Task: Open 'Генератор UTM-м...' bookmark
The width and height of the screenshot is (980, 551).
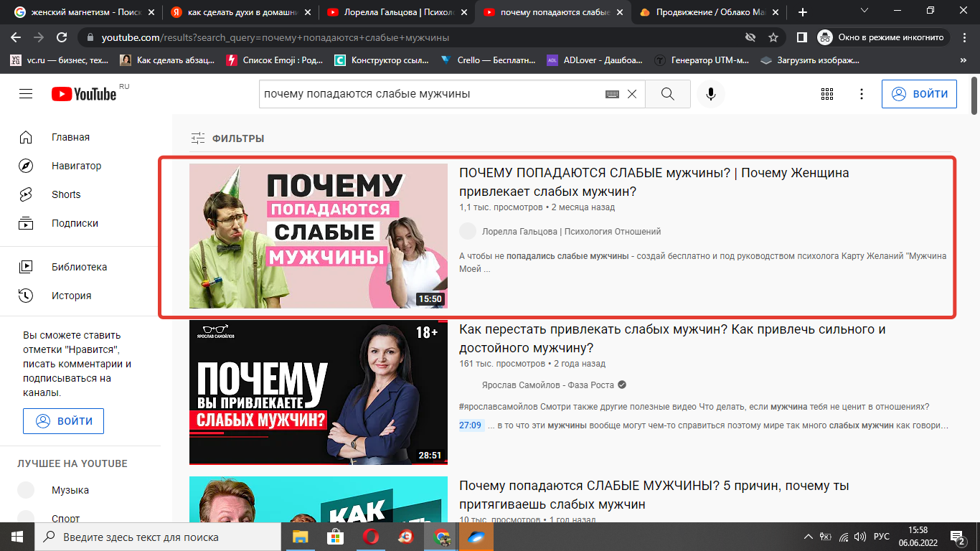Action: pyautogui.click(x=702, y=60)
